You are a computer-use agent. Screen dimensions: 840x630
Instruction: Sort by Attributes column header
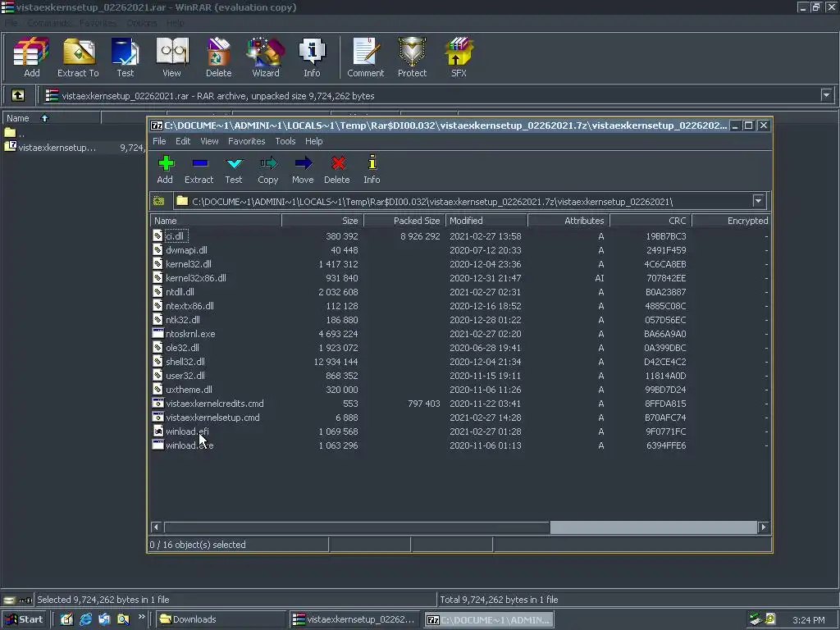click(568, 220)
